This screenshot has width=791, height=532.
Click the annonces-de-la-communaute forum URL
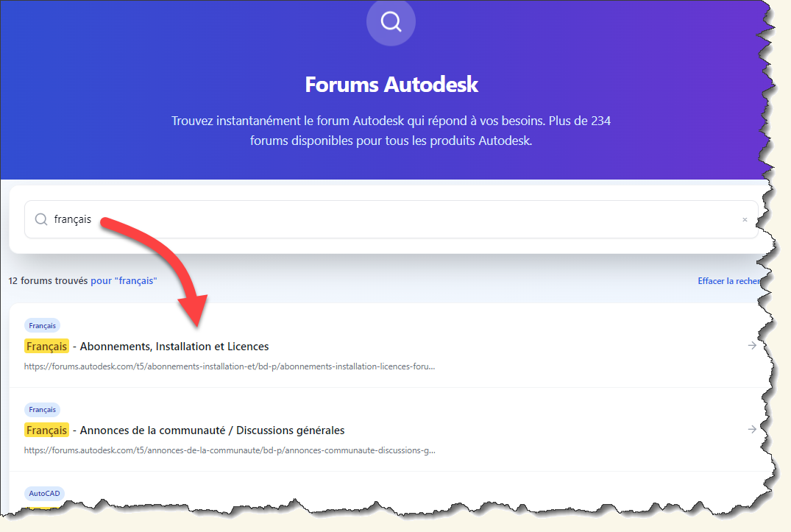pos(230,450)
